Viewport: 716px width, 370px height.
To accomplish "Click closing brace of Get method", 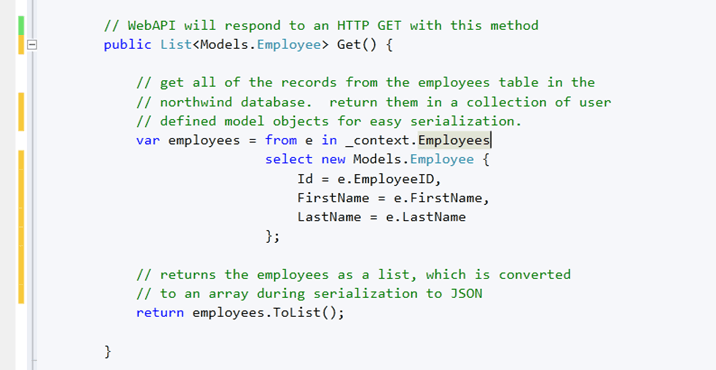I will pos(107,351).
